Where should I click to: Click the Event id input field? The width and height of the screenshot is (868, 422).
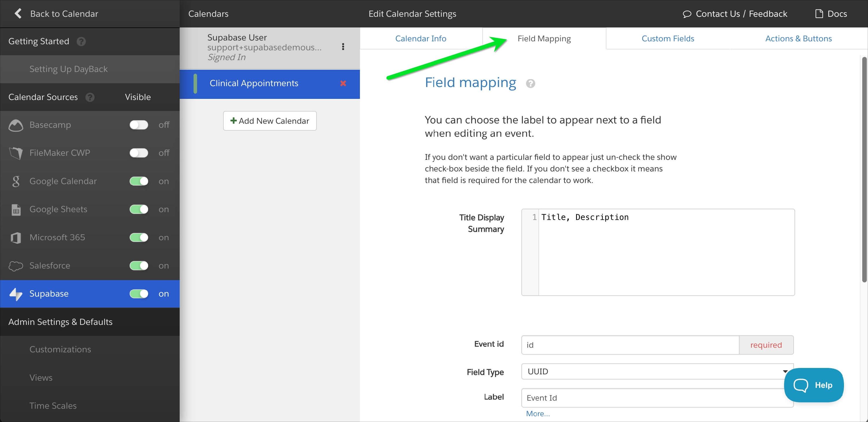tap(630, 345)
